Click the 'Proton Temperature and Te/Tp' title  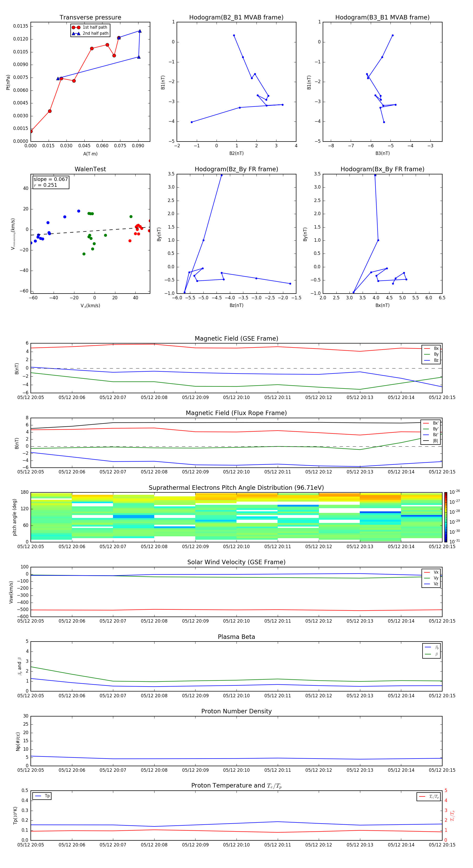coord(236,786)
